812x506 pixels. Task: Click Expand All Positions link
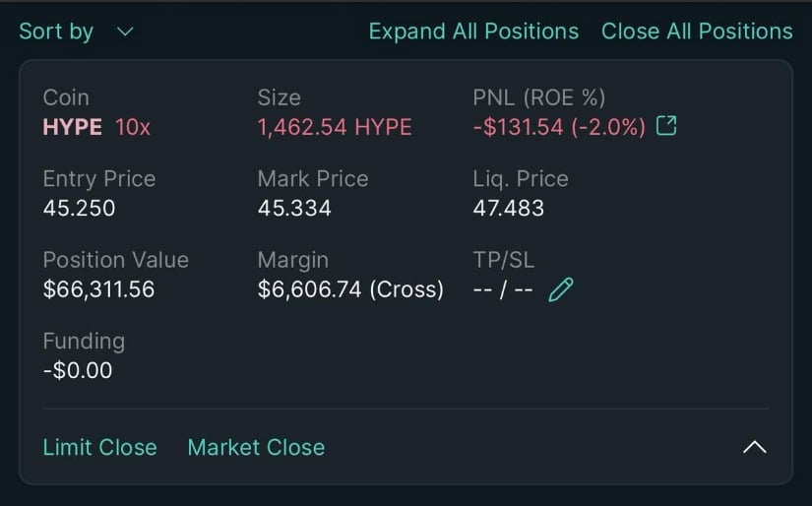473,32
